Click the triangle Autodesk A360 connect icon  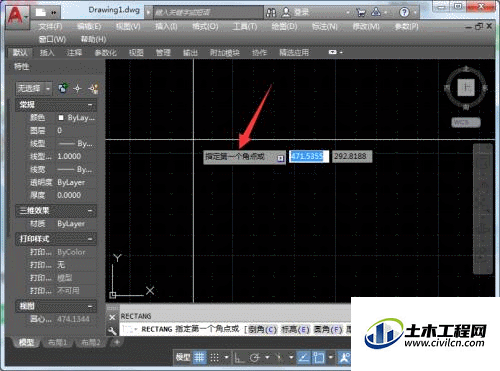tap(376, 12)
